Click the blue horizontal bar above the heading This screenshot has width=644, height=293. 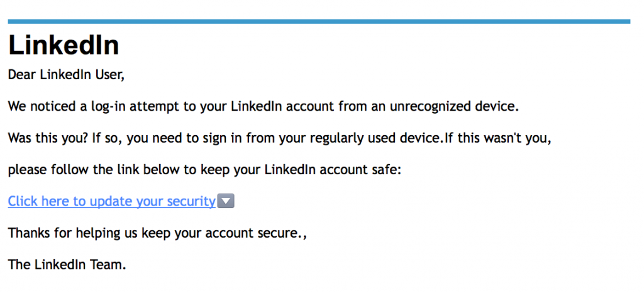pos(319,21)
